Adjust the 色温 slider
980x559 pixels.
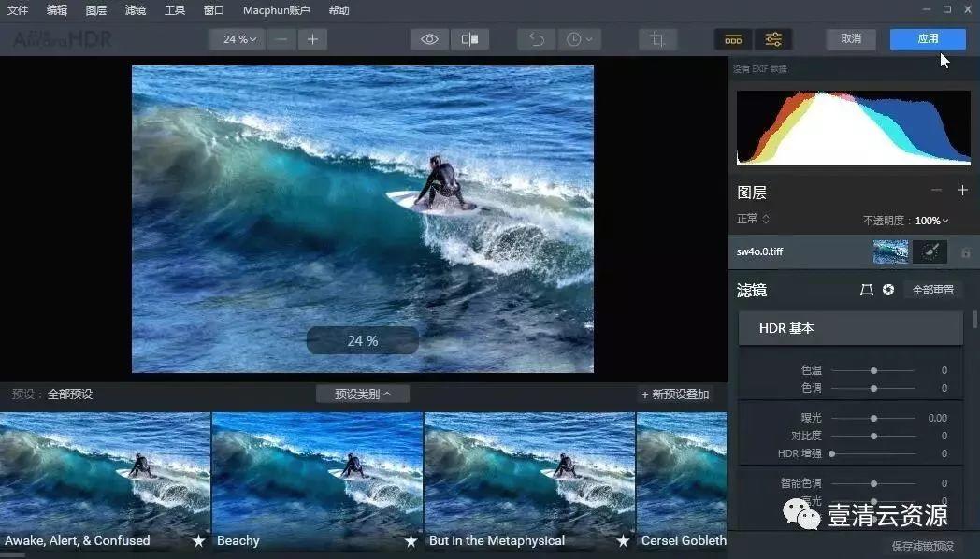coord(873,370)
